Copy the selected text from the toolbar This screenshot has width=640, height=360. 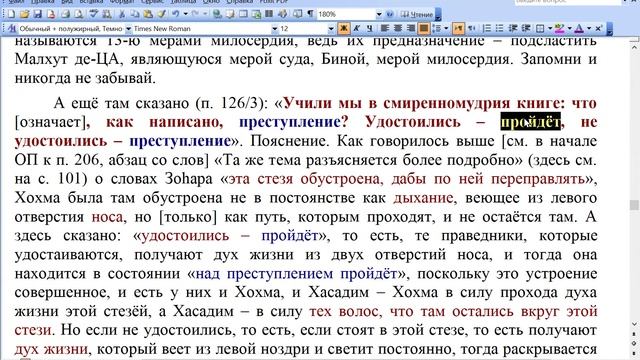tap(135, 14)
